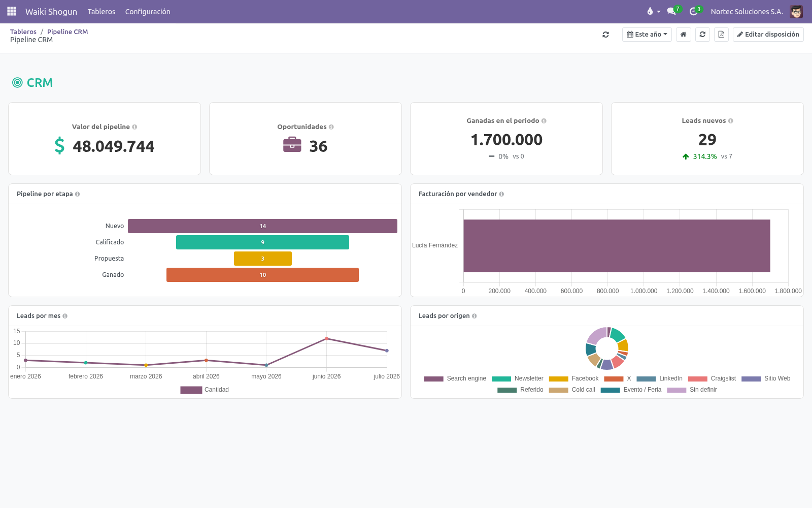Toggle the Facebook legend entry

coord(573,378)
